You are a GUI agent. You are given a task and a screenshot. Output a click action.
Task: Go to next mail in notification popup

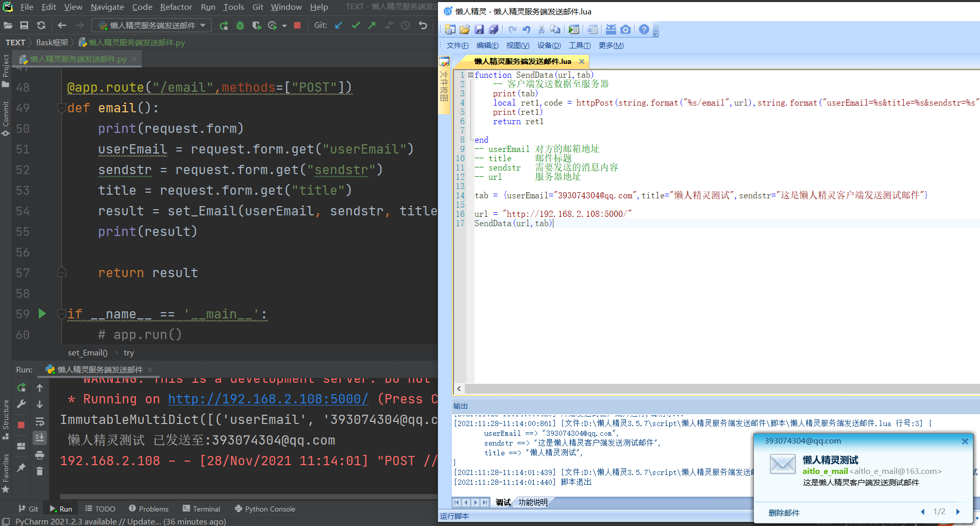pos(958,512)
